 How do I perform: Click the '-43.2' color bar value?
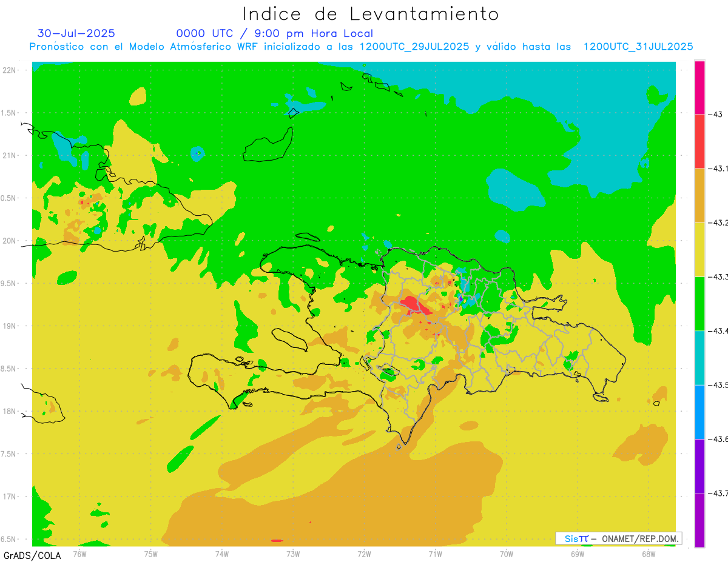coord(719,222)
